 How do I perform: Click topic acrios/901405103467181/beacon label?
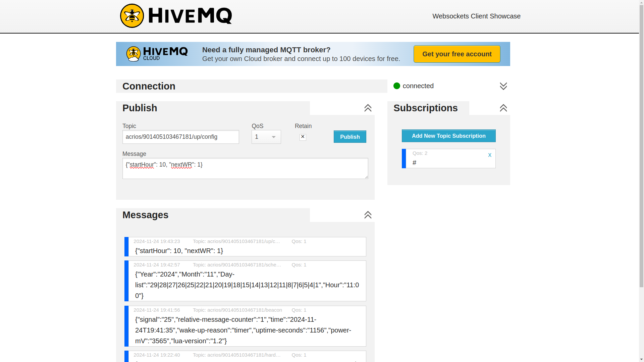tap(237, 310)
